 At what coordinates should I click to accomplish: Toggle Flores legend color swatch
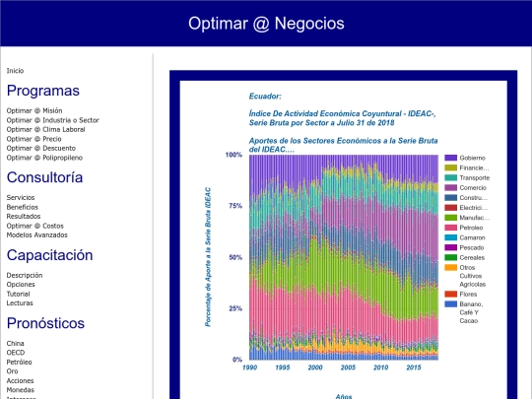(451, 295)
